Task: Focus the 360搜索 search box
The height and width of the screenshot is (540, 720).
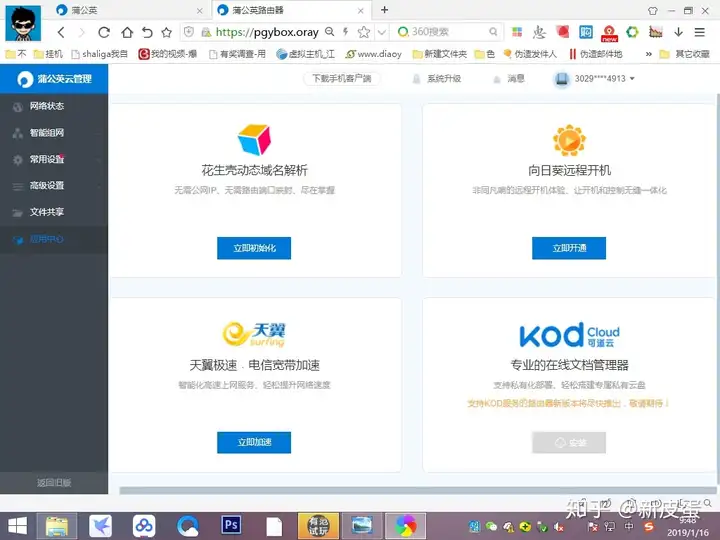Action: point(448,32)
